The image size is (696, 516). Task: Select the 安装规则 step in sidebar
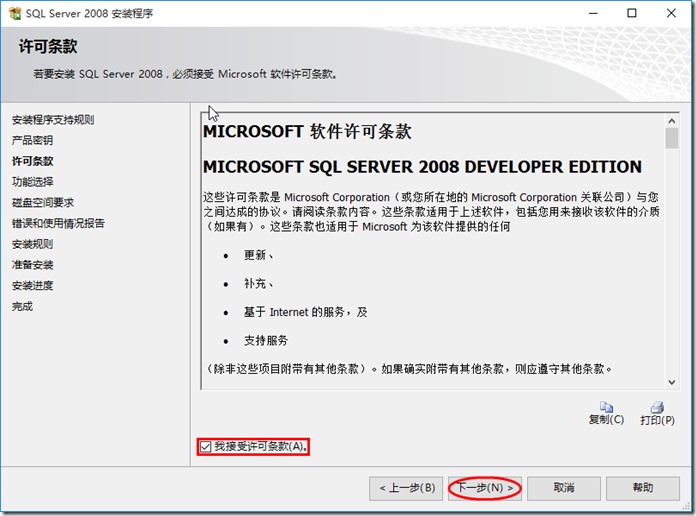coord(32,244)
